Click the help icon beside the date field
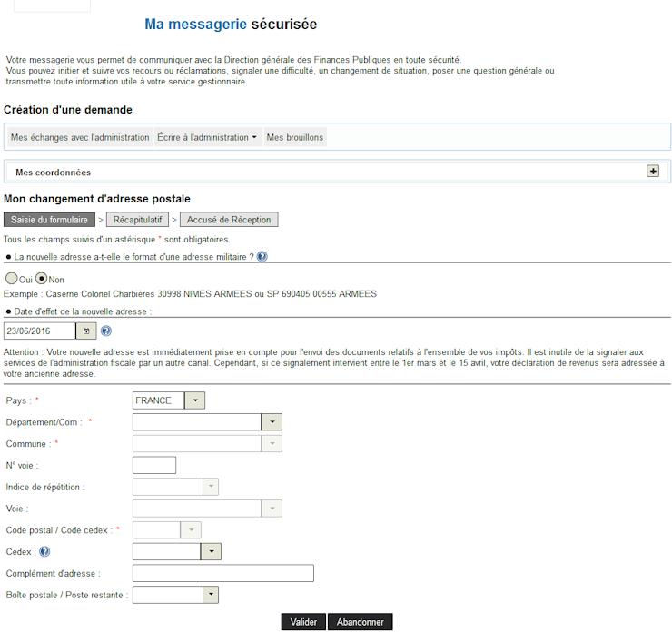 point(106,331)
